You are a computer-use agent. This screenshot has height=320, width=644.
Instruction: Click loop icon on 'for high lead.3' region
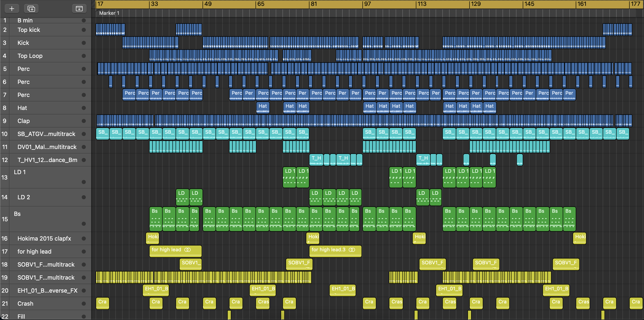pos(352,250)
